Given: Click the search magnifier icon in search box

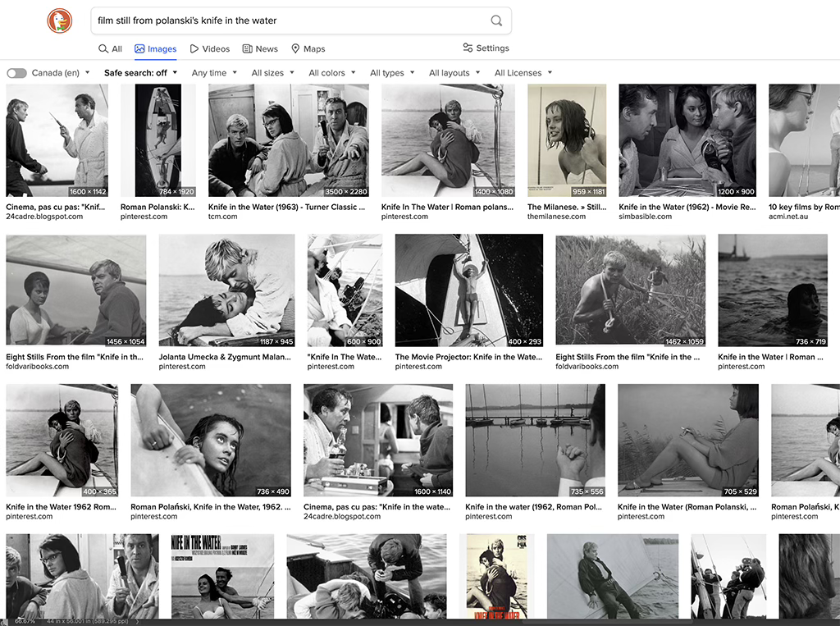Looking at the screenshot, I should [496, 21].
